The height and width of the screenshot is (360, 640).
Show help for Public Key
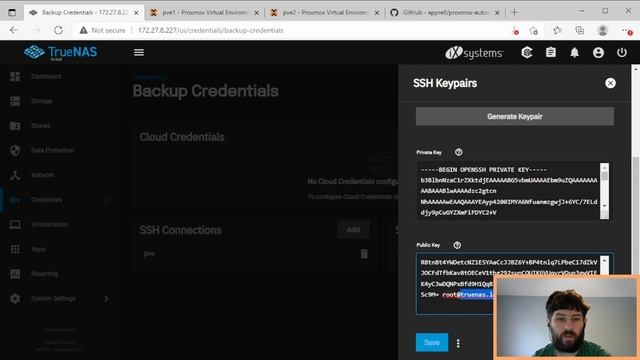click(x=457, y=245)
